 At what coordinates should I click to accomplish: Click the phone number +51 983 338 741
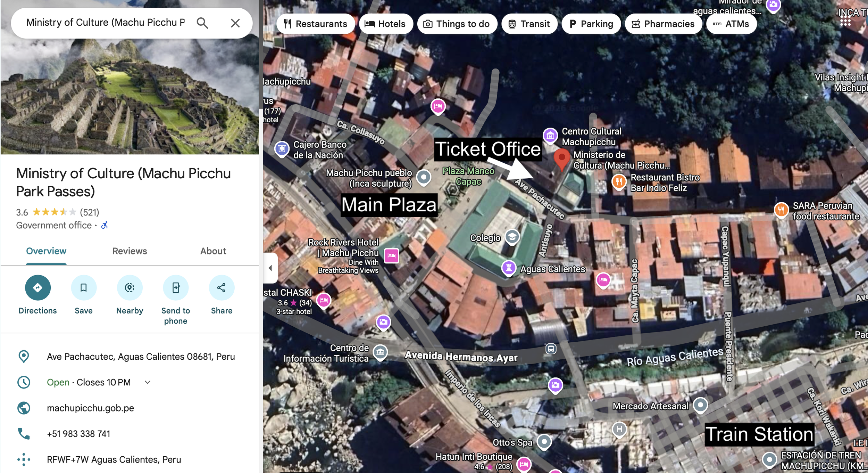[x=78, y=434]
